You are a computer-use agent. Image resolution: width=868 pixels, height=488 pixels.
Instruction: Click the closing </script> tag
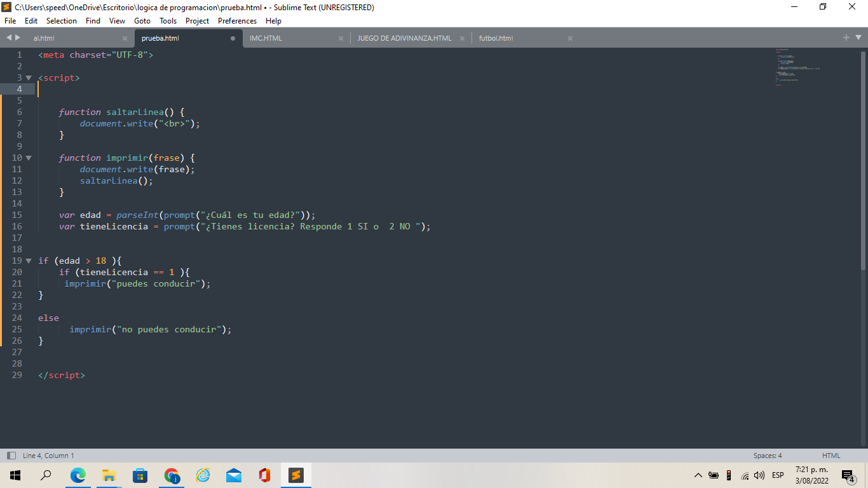(x=62, y=375)
